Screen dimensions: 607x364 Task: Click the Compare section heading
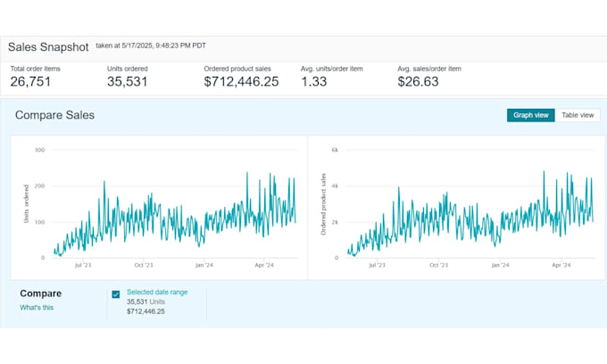tap(41, 294)
